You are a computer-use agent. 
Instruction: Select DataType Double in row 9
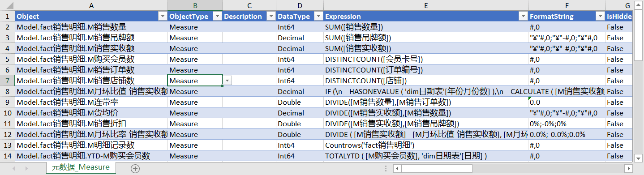tap(300, 102)
